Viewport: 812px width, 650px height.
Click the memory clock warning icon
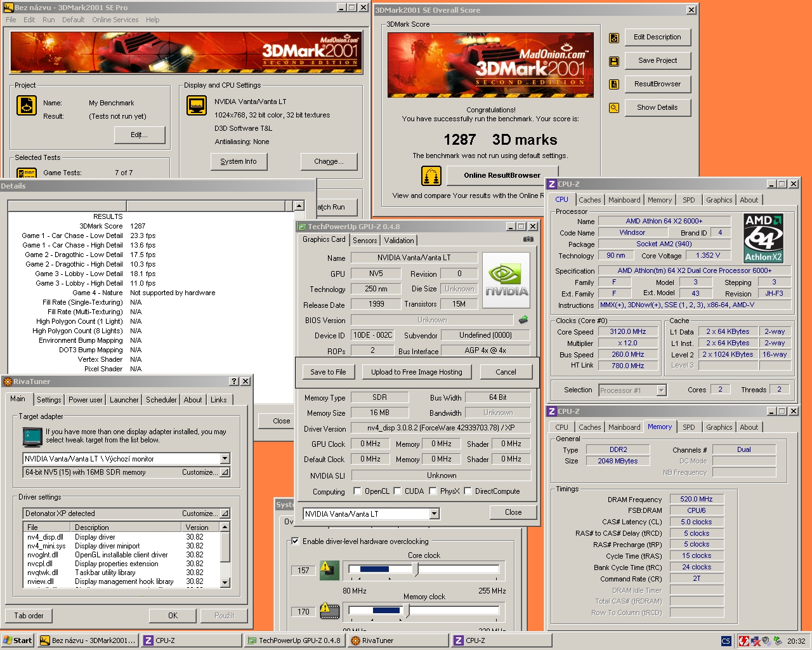point(329,611)
